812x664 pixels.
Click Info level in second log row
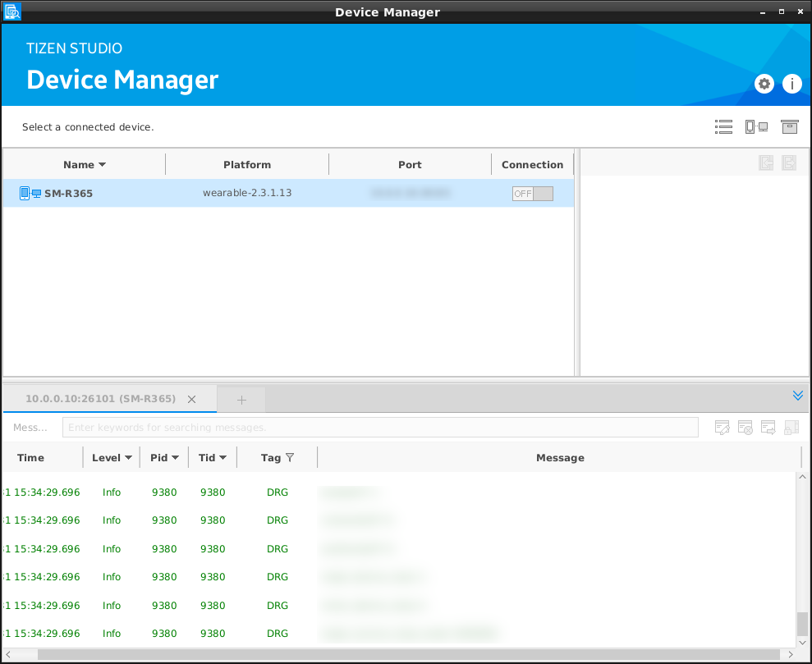[112, 520]
